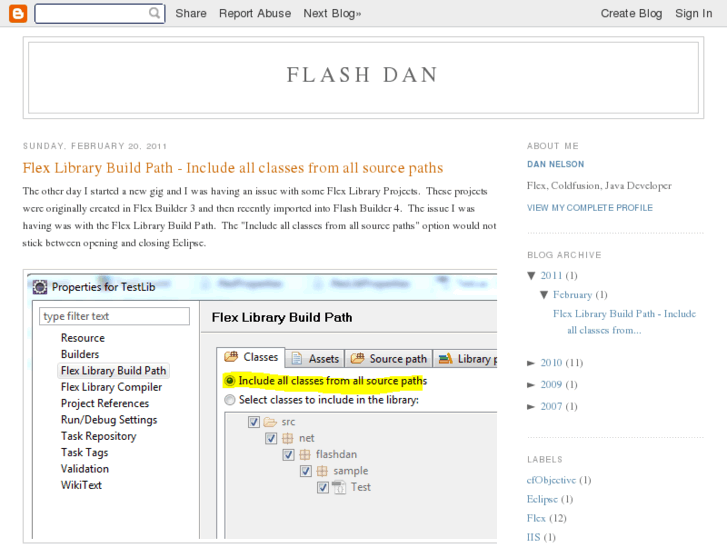727x545 pixels.
Task: Open the archived Flex Library Build Path post link
Action: pyautogui.click(x=624, y=322)
